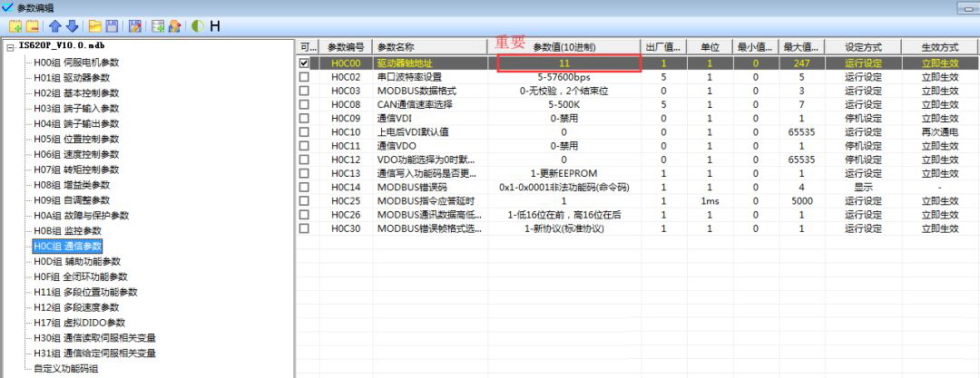Click the remove group icon with red minus
This screenshot has width=980, height=378.
point(32,26)
